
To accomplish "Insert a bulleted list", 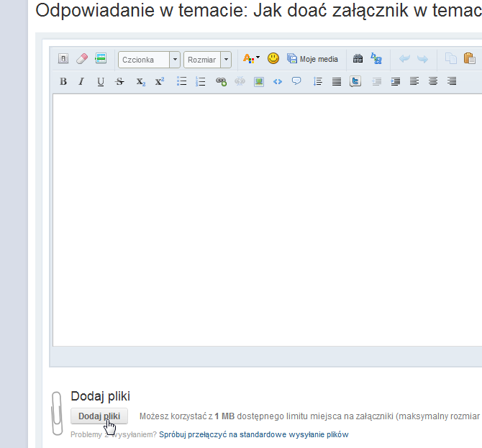I will tap(182, 81).
